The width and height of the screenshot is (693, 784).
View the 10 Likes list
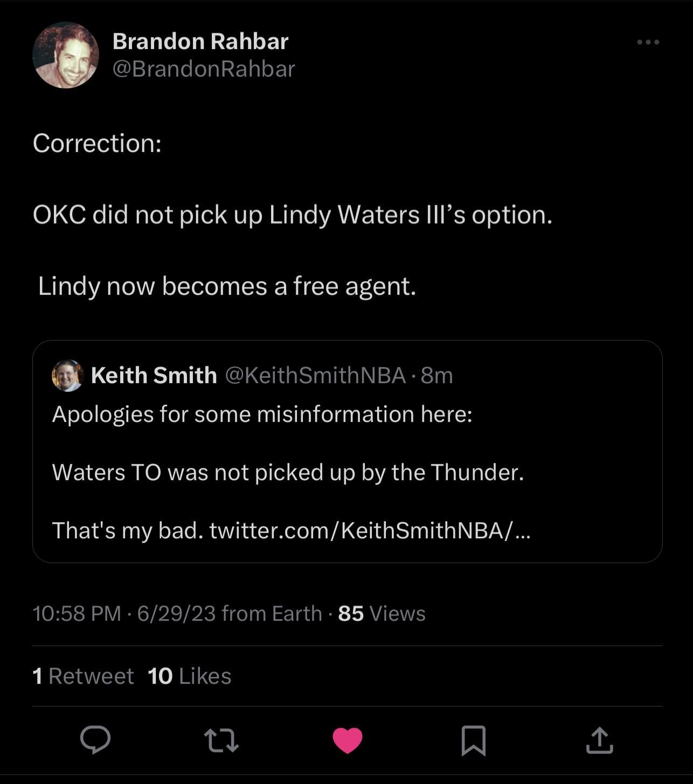click(189, 676)
